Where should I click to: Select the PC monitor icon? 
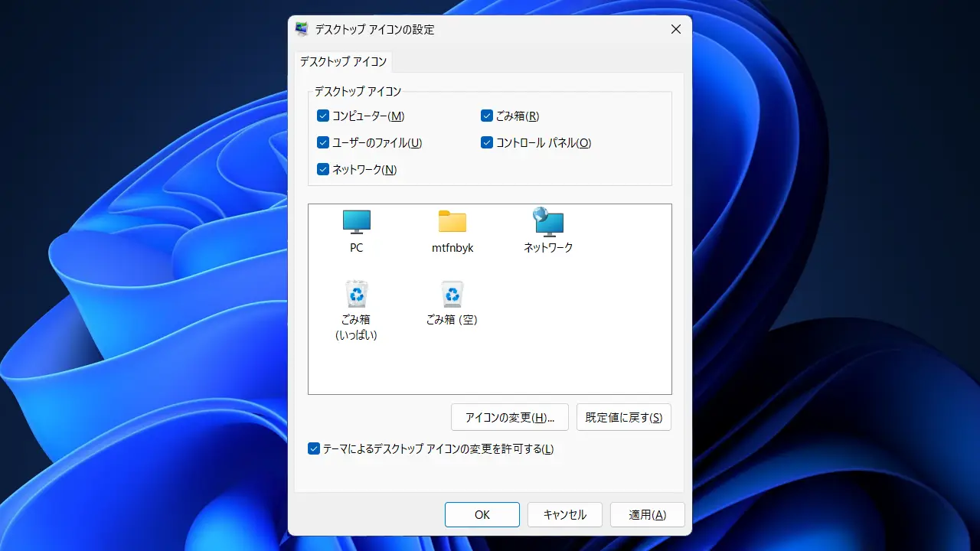coord(357,222)
